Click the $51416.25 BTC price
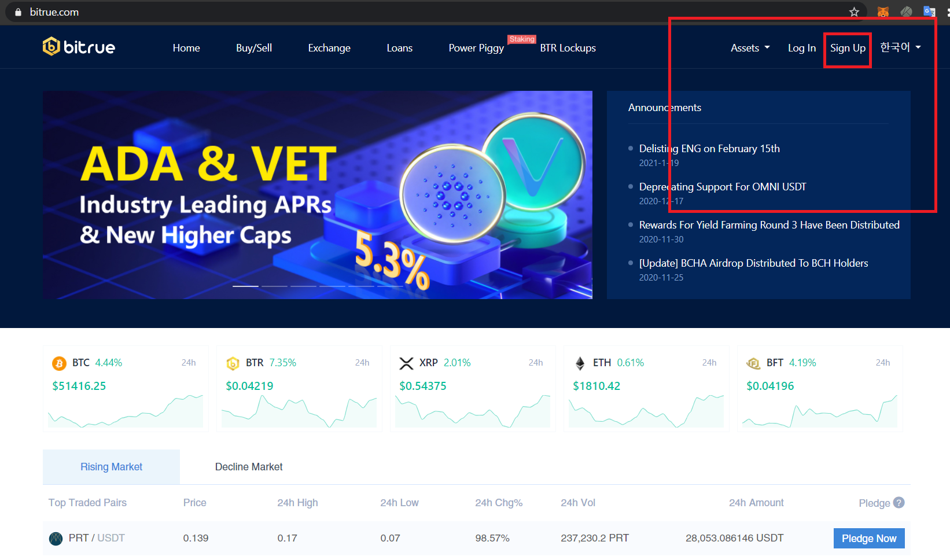Image resolution: width=950 pixels, height=560 pixels. point(79,386)
